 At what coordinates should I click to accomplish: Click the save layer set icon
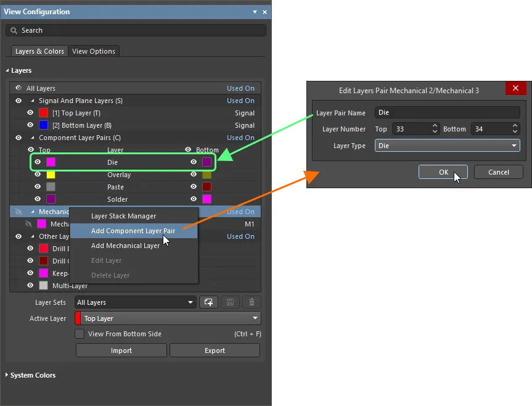(x=230, y=302)
